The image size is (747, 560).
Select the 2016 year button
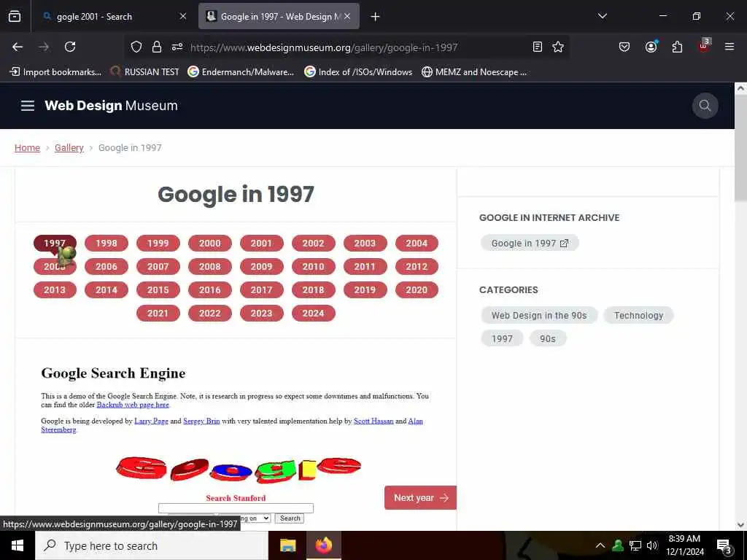(209, 290)
